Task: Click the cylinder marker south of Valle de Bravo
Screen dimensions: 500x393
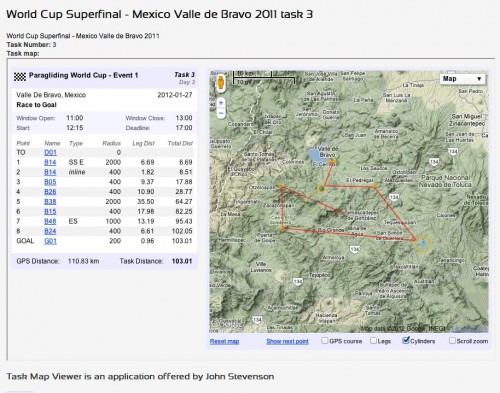Action: click(x=321, y=189)
